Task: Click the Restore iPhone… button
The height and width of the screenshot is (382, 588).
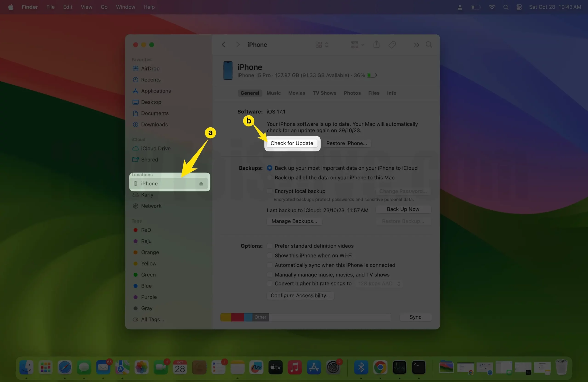Action: (x=346, y=143)
